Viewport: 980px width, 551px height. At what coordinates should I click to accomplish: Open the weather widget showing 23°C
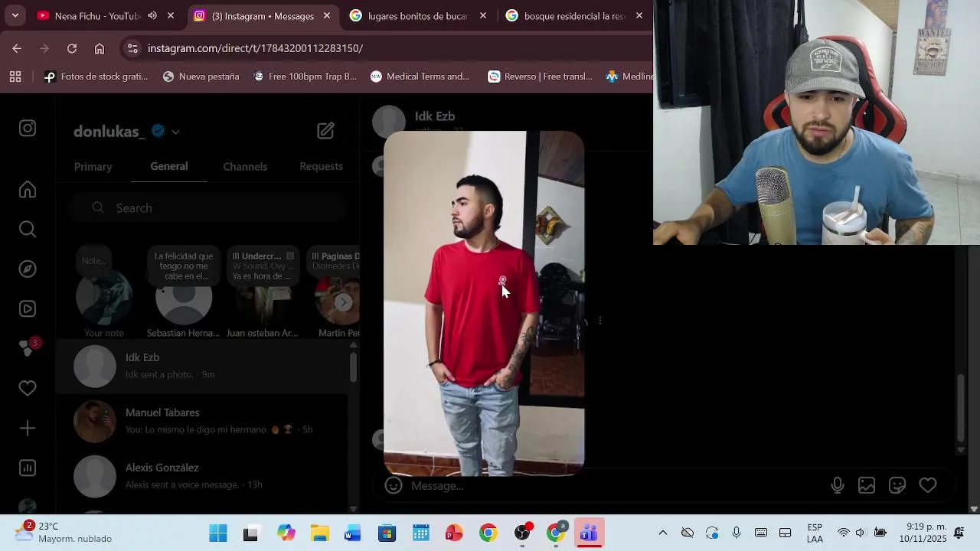click(65, 533)
